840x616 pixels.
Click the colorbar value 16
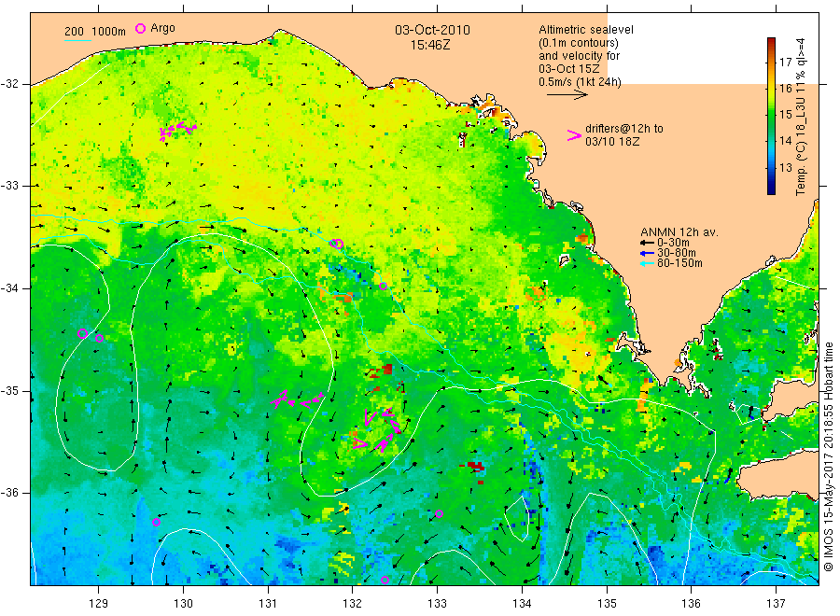point(785,89)
